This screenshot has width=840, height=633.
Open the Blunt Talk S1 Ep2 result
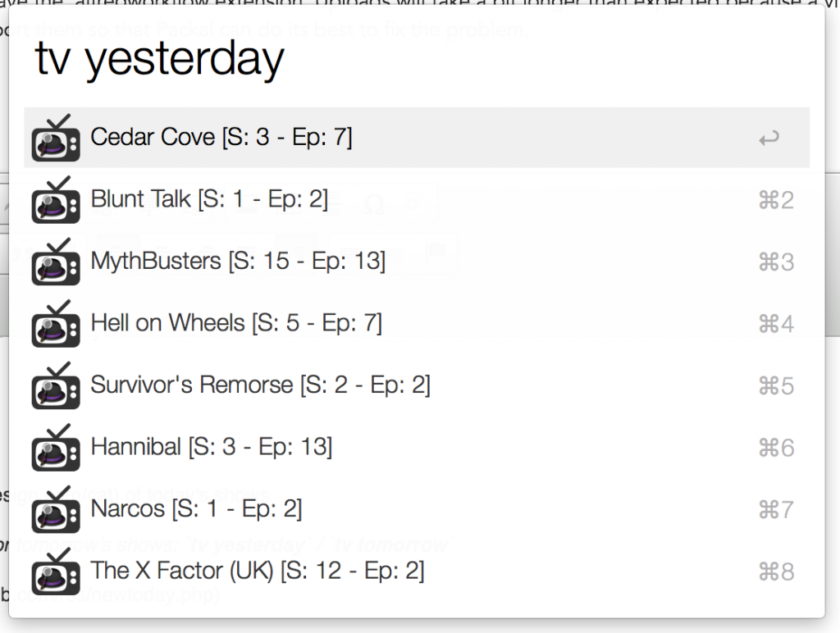(209, 199)
